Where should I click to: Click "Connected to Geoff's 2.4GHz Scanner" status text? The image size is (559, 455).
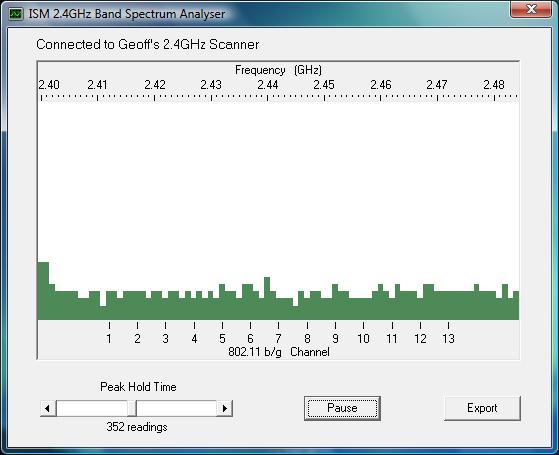pos(148,45)
